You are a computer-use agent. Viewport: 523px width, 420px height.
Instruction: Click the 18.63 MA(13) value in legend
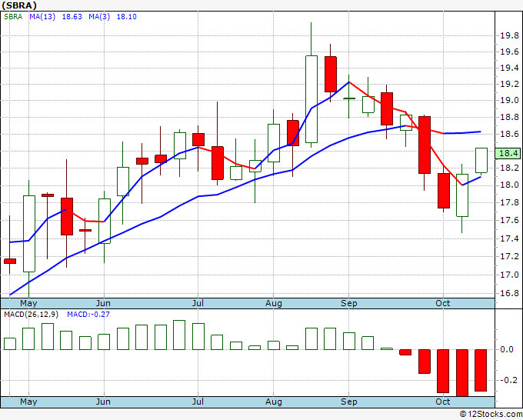72,17
